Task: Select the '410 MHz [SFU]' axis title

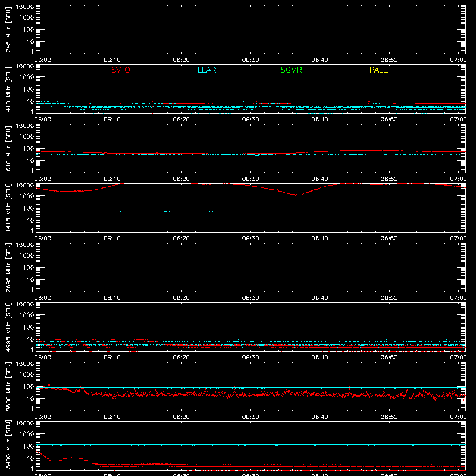Action: [x=8, y=89]
